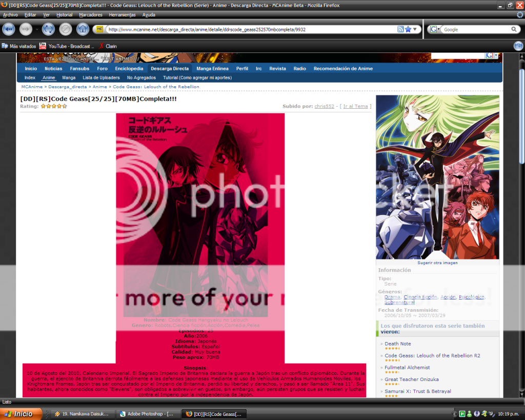Click the Index submenu link

click(x=30, y=78)
